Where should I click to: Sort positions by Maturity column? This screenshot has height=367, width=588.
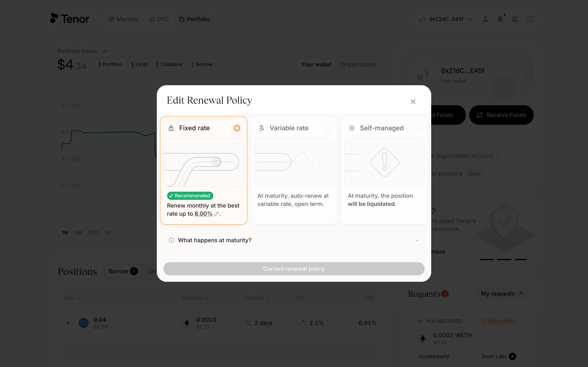tap(257, 298)
